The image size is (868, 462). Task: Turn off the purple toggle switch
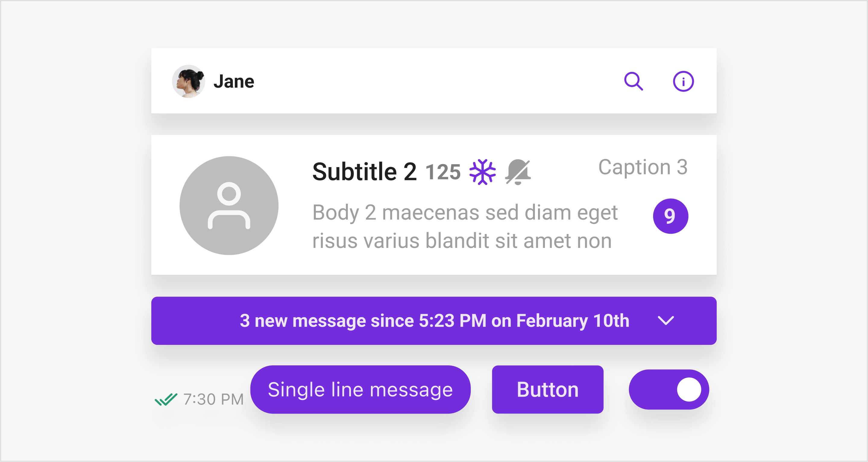point(669,390)
